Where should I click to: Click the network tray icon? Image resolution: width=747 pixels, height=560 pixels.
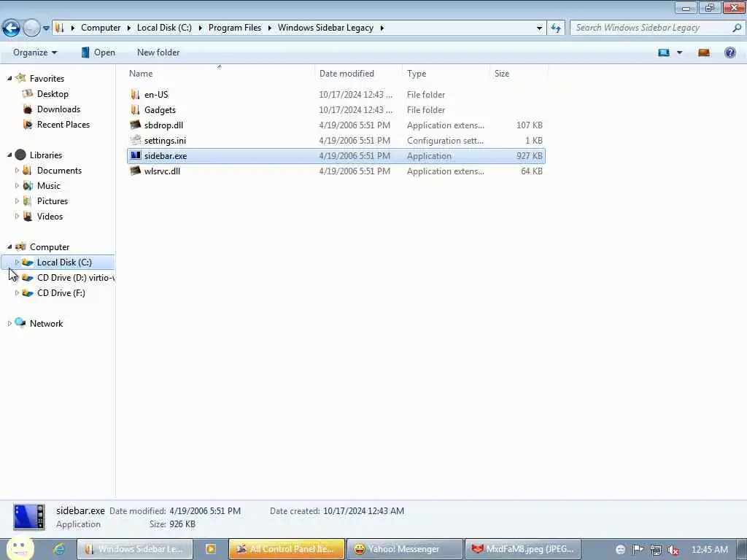point(656,550)
